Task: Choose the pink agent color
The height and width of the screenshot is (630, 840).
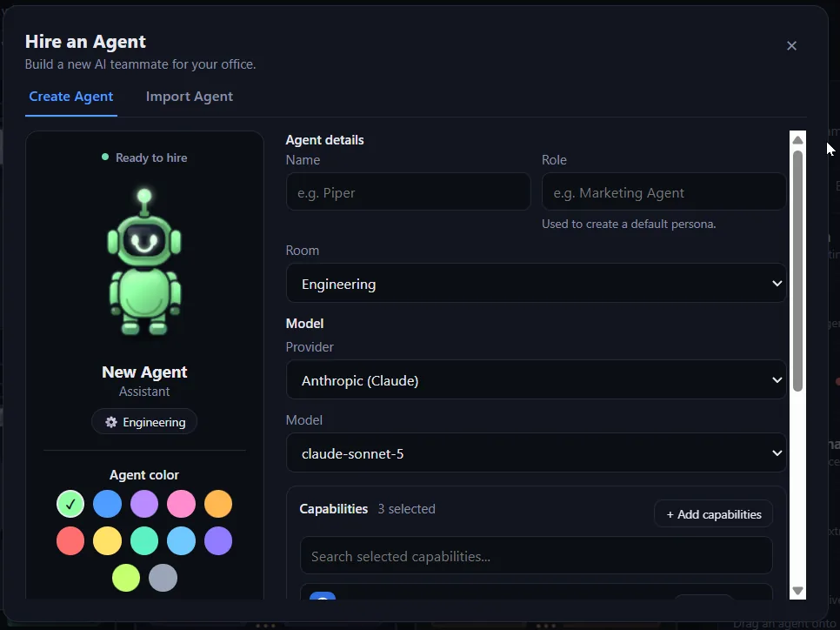Action: pyautogui.click(x=181, y=504)
